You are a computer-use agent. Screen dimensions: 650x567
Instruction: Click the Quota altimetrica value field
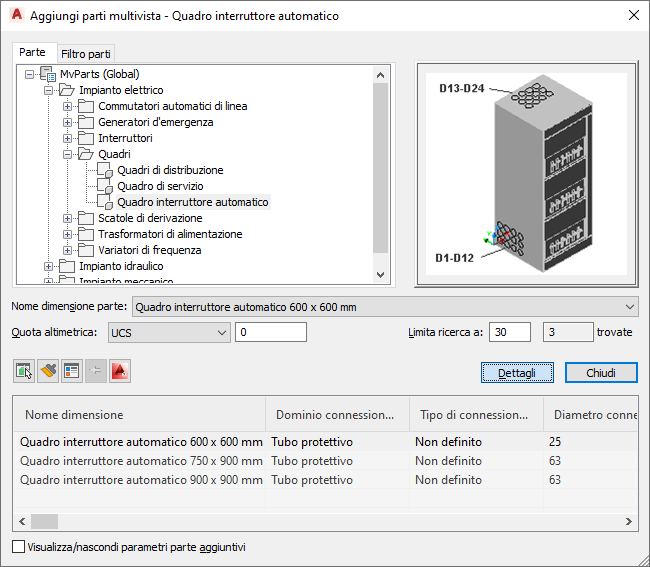pos(271,332)
